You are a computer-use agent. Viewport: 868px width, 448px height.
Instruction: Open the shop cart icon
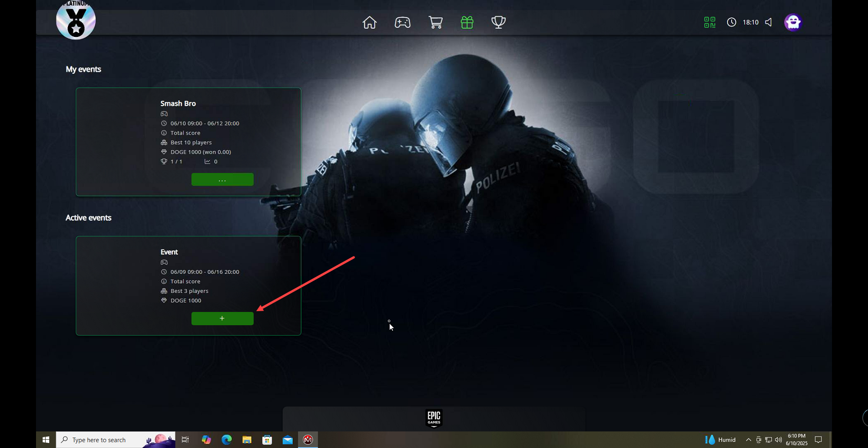click(435, 22)
